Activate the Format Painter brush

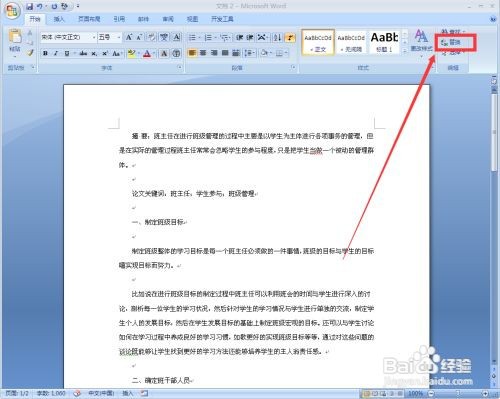point(30,53)
